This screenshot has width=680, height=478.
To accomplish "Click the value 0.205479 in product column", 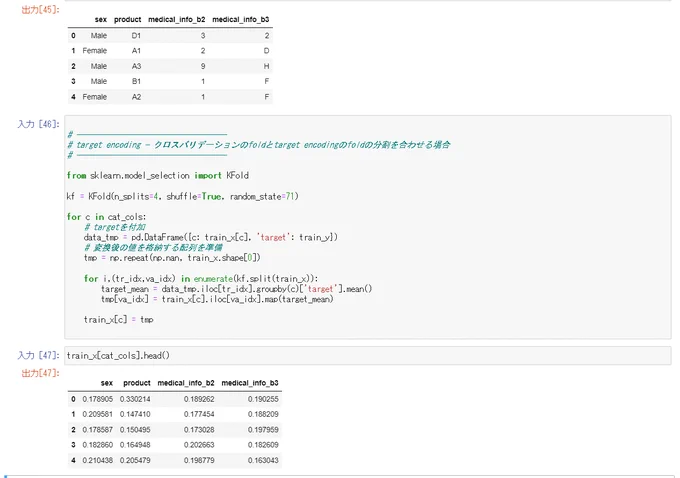I will tap(135, 461).
